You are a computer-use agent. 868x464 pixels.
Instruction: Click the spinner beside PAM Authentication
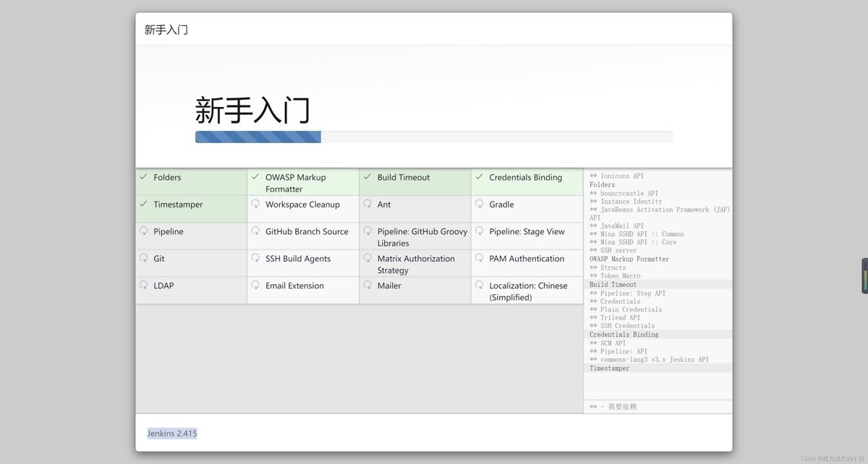[479, 258]
